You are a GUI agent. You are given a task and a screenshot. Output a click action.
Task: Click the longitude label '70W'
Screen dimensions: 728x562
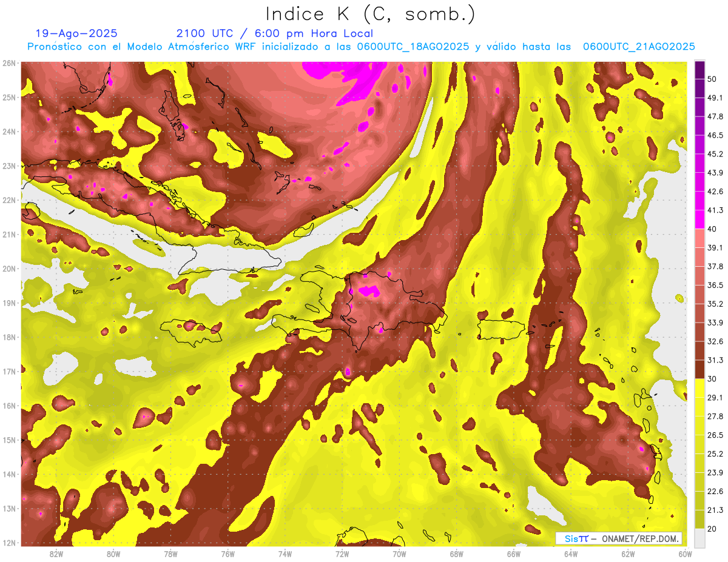point(399,554)
